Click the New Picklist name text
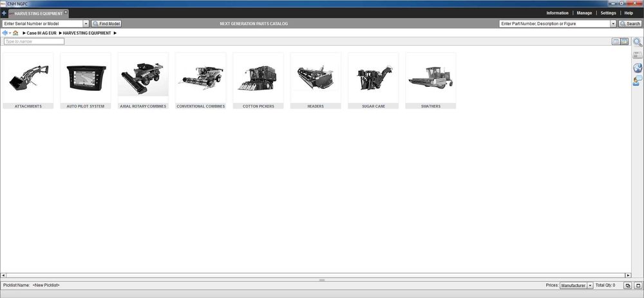Image resolution: width=644 pixels, height=298 pixels. pyautogui.click(x=46, y=285)
